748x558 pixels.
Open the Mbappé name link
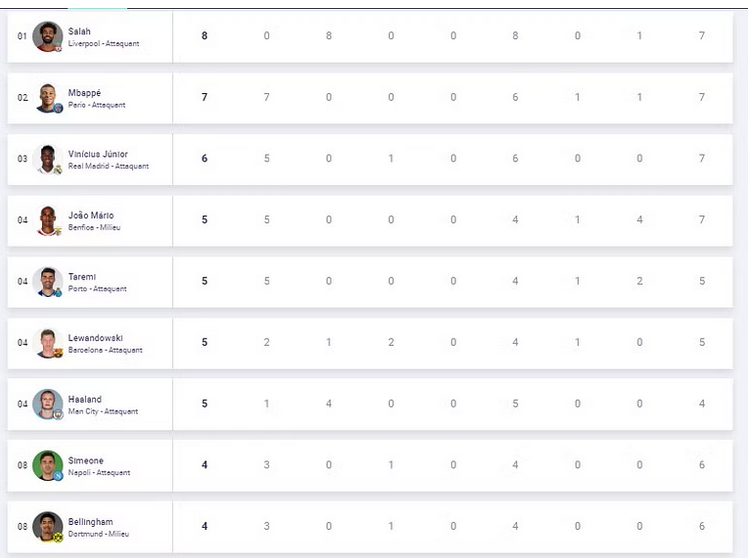[84, 93]
